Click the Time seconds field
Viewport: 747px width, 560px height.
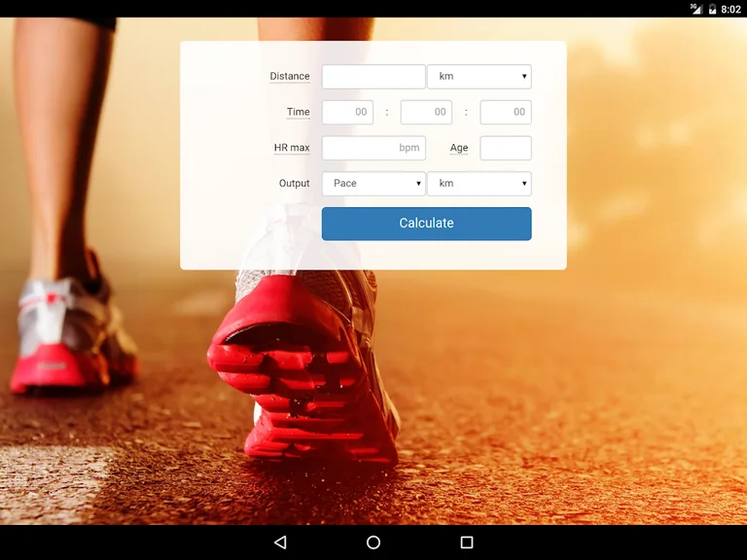click(506, 113)
